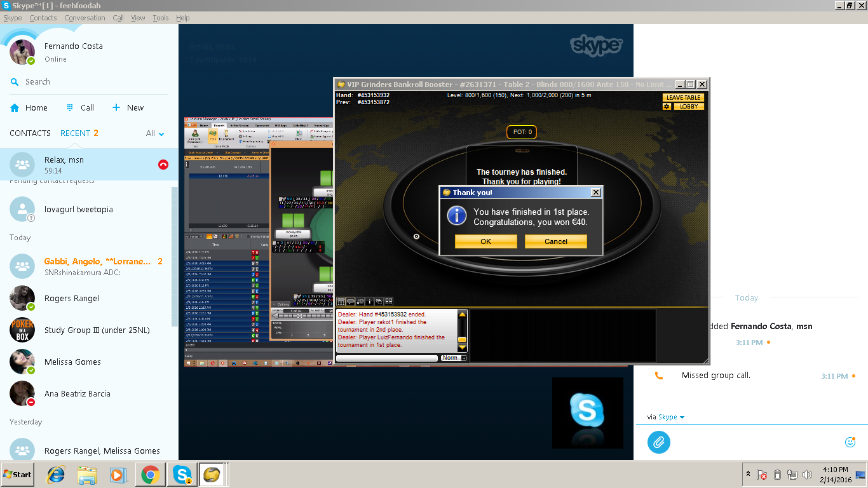The height and width of the screenshot is (488, 868).
Task: Click the poker chat scroll up arrow
Action: (463, 314)
